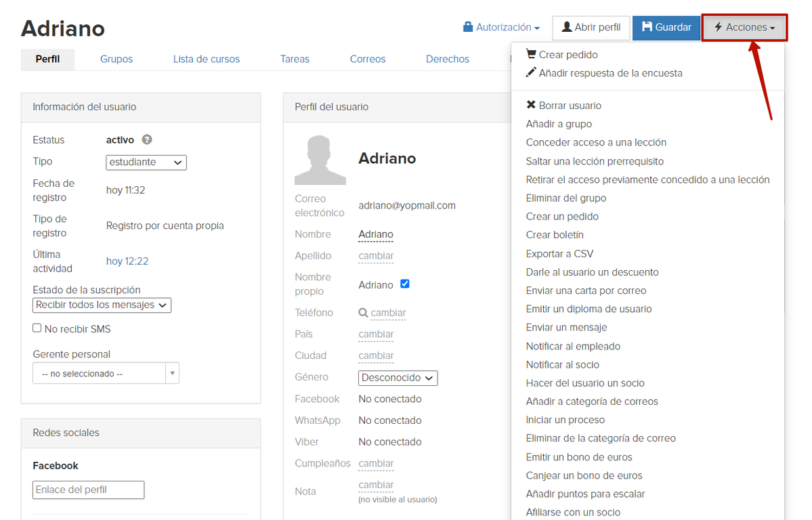
Task: Select Eliminar de la categoría de correo
Action: tap(601, 438)
